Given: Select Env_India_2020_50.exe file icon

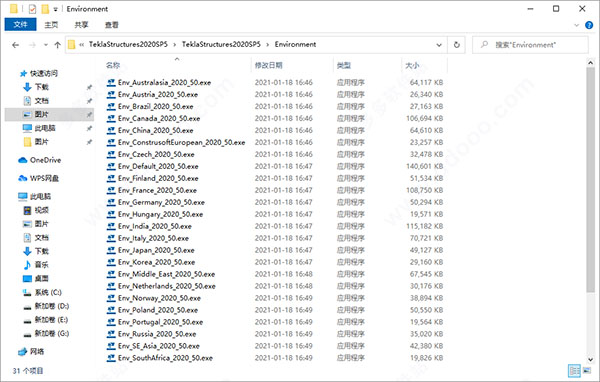Looking at the screenshot, I should click(111, 226).
